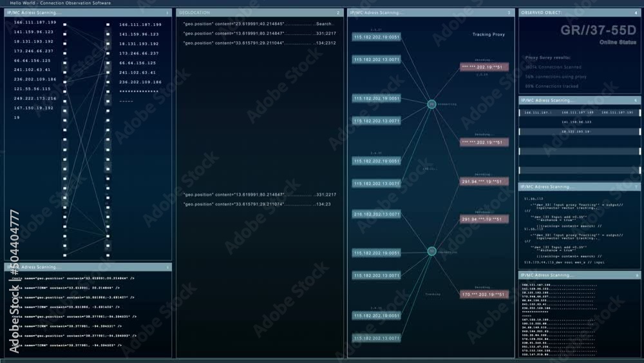Click the GR//37-55D object identifier
This screenshot has width=644, height=363.
(x=598, y=30)
